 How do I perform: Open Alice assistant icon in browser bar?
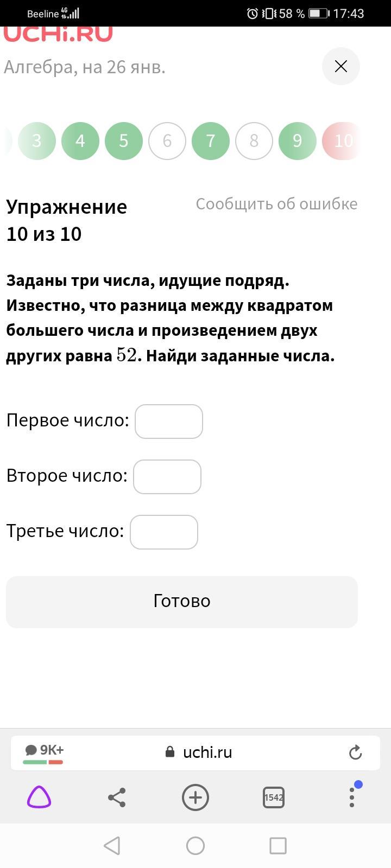(x=39, y=797)
